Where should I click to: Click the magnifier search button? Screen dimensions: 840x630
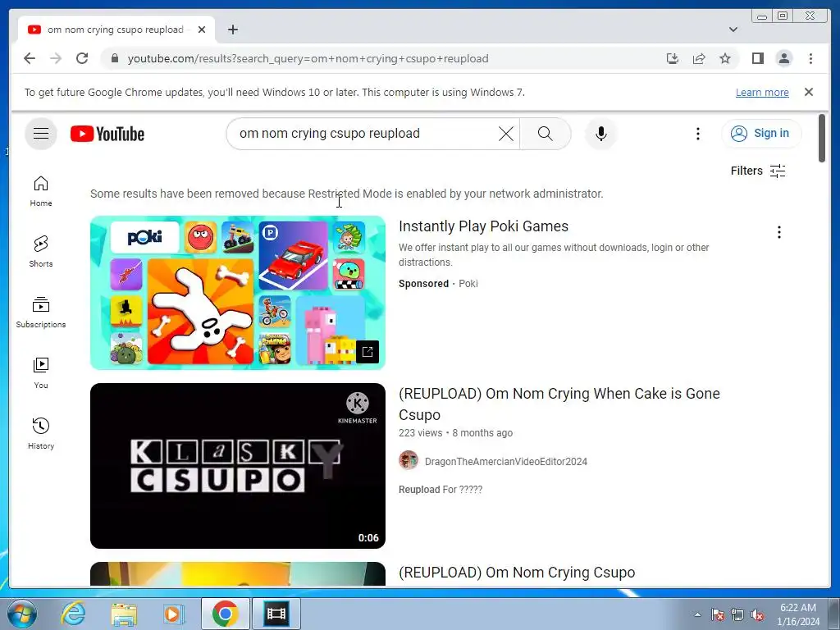[x=545, y=134]
